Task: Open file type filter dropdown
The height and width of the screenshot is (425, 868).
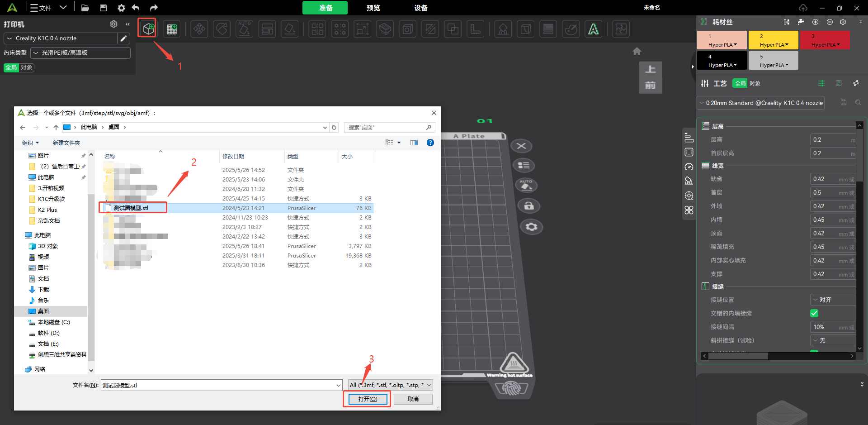Action: tap(391, 385)
